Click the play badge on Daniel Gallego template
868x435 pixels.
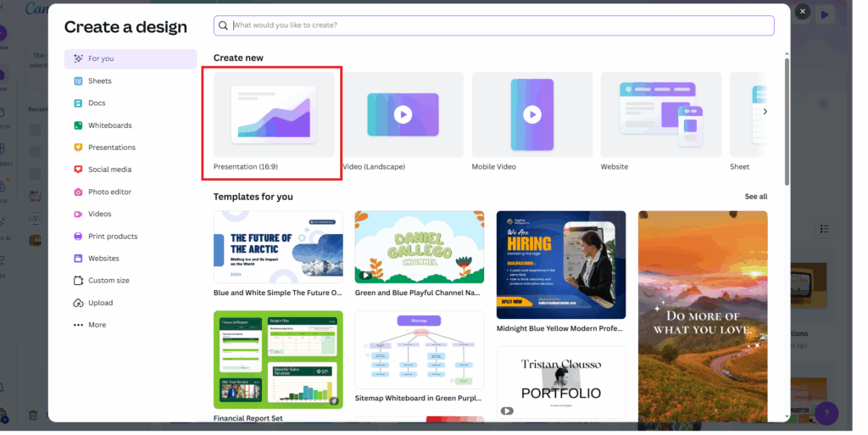coord(365,276)
